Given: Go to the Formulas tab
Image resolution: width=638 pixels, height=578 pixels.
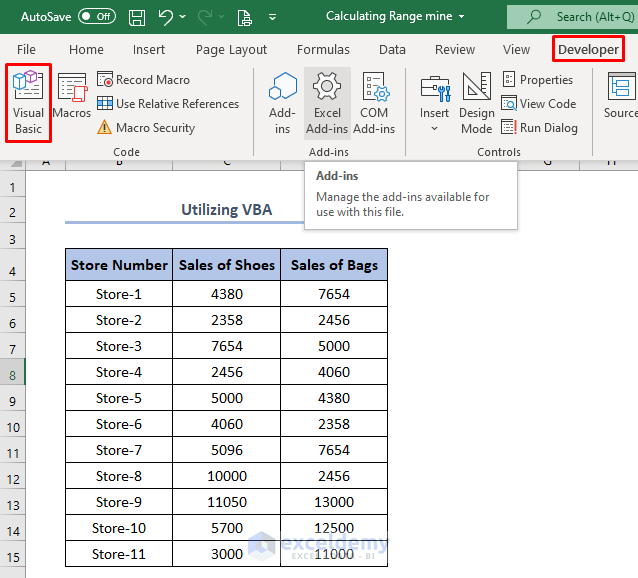Looking at the screenshot, I should 323,50.
